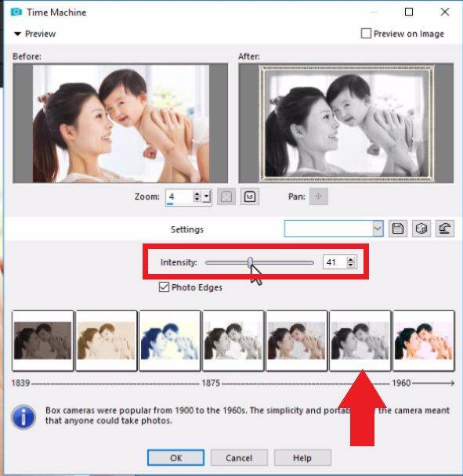463x476 pixels.
Task: Decrease Zoom with the down spinner
Action: [197, 200]
